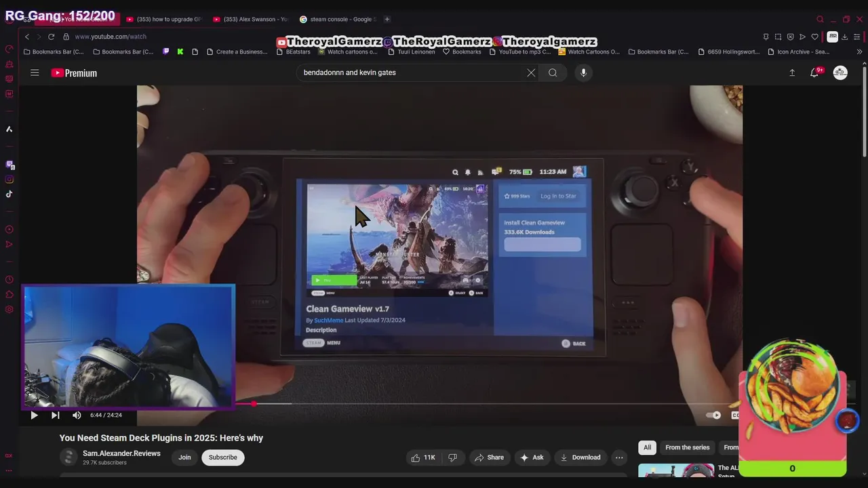
Task: Clear the YouTube search text with X
Action: point(531,73)
